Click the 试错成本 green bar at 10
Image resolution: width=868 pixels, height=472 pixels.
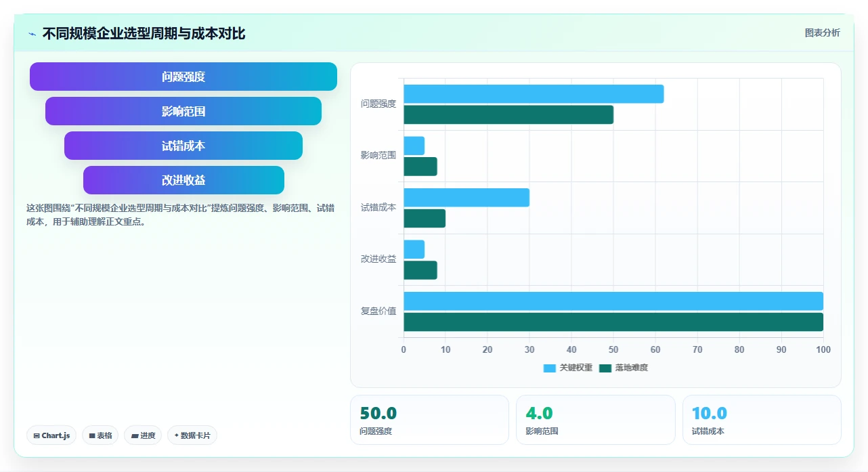tap(425, 218)
